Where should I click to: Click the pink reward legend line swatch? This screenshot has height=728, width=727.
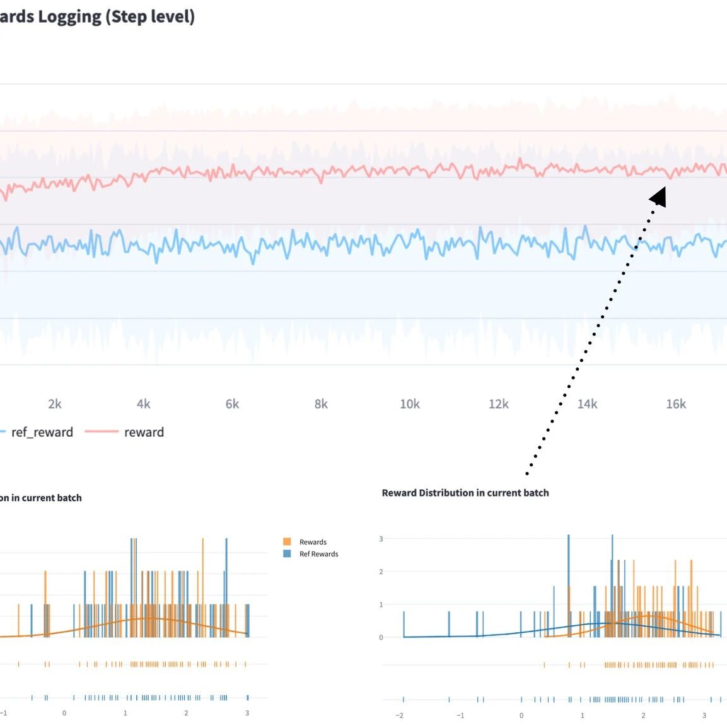coord(102,432)
